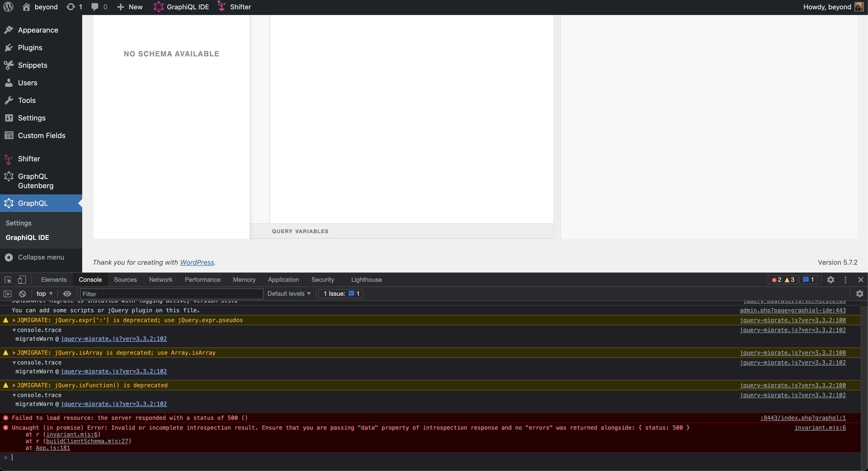Viewport: 868px width, 471px height.
Task: Switch to the Network tab
Action: pyautogui.click(x=161, y=280)
